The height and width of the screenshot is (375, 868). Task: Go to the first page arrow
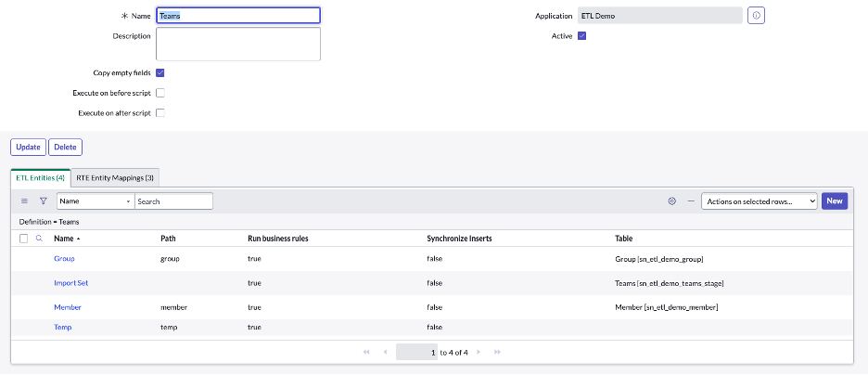[x=366, y=352]
